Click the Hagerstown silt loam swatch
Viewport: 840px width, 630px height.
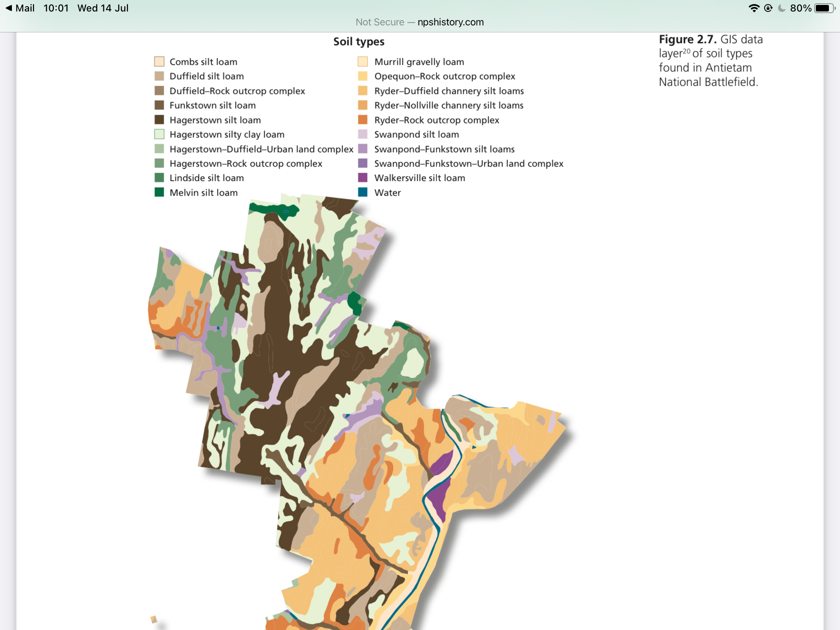pos(159,120)
